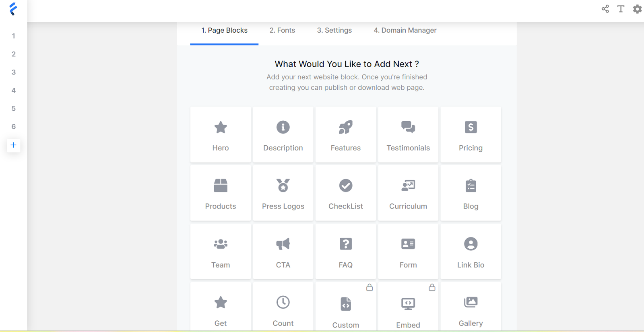Add a new block with plus button
Screen dimensions: 644x332
point(13,145)
